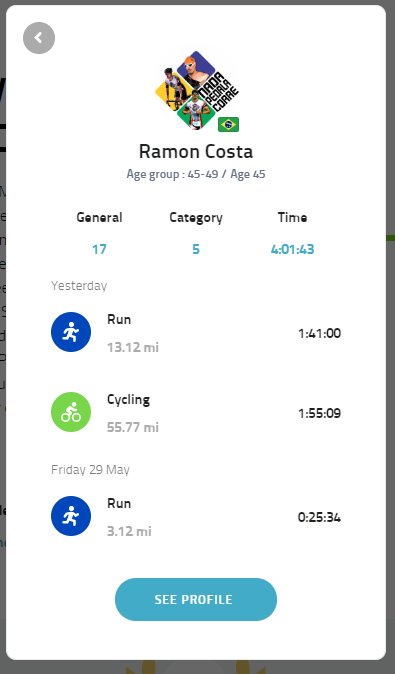Click the Age group 45-49 text
The width and height of the screenshot is (395, 674).
[172, 174]
